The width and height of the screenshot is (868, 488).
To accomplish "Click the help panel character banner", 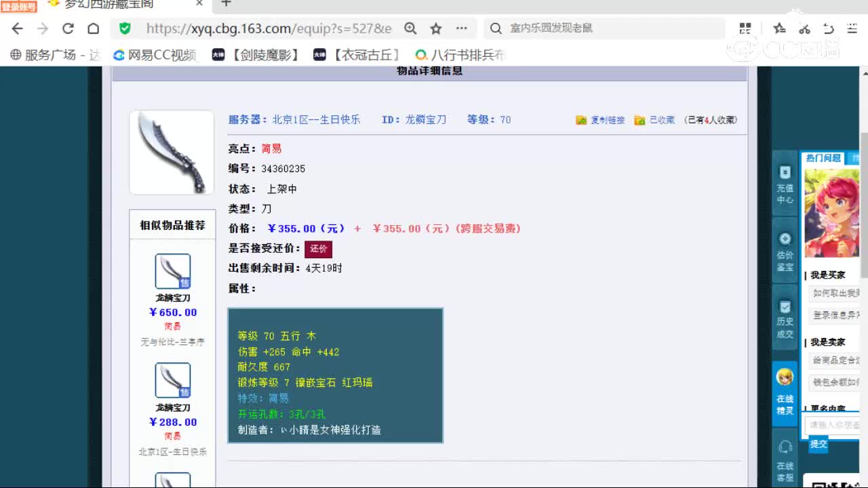I will (x=831, y=213).
